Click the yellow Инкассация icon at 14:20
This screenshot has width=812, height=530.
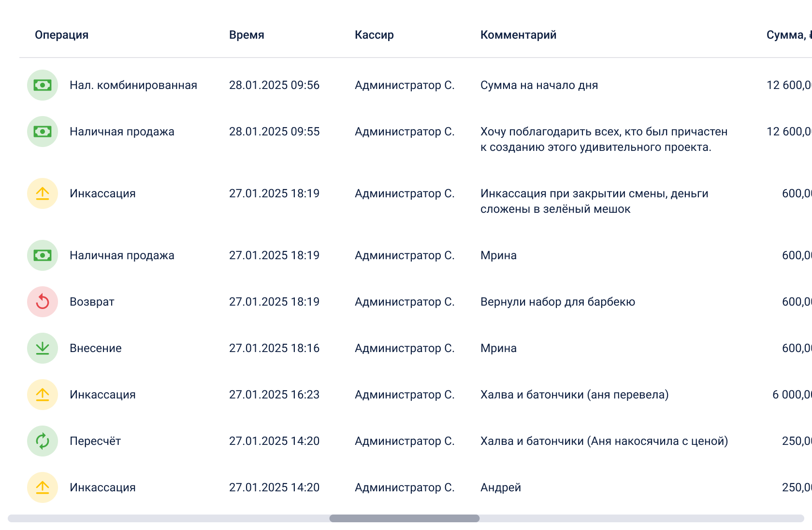[43, 487]
